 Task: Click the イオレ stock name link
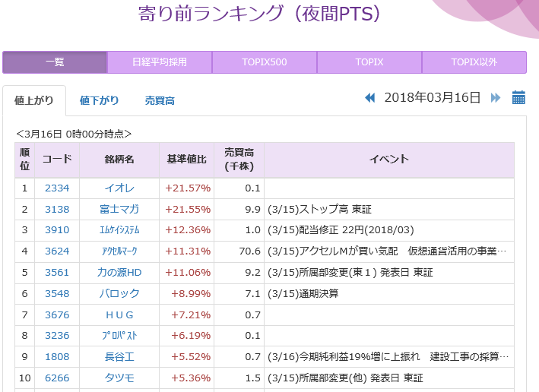[119, 188]
